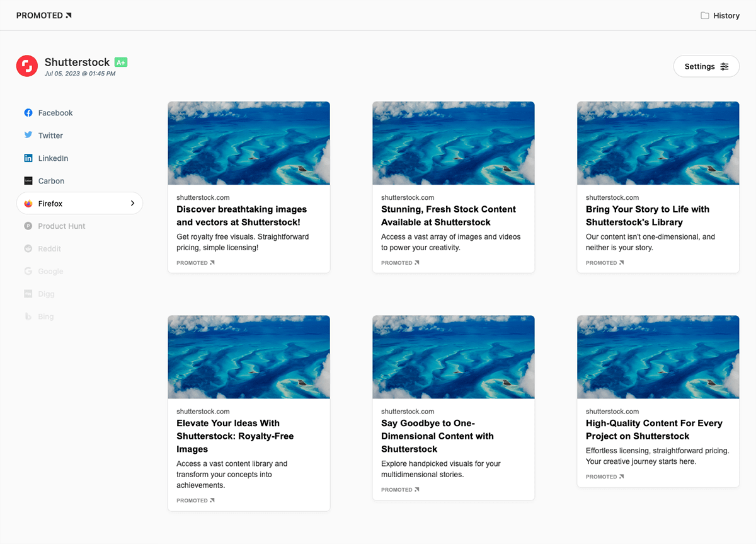Open 'Bring Your Story to Life' headline
The width and height of the screenshot is (756, 544).
648,216
